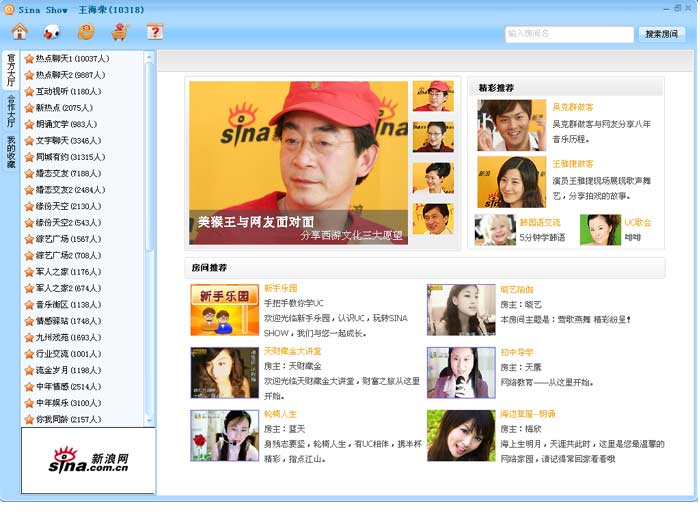This screenshot has height=525, width=700.
Task: Select fourth banner thumbnail of smiling man
Action: (433, 219)
